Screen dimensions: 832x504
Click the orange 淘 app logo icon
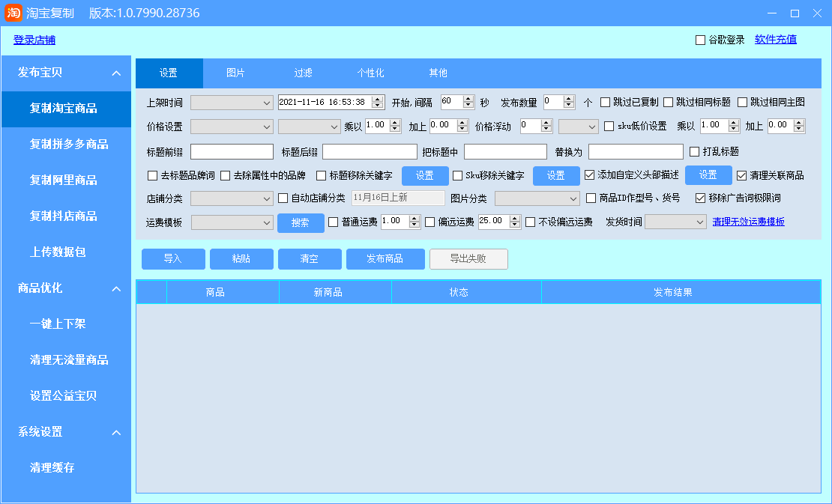click(13, 13)
